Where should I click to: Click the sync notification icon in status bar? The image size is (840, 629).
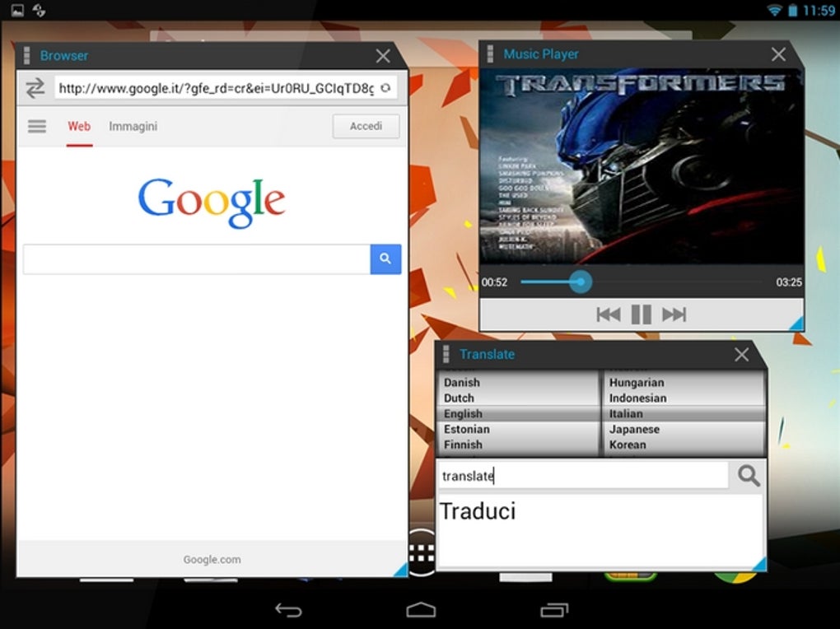coord(39,10)
